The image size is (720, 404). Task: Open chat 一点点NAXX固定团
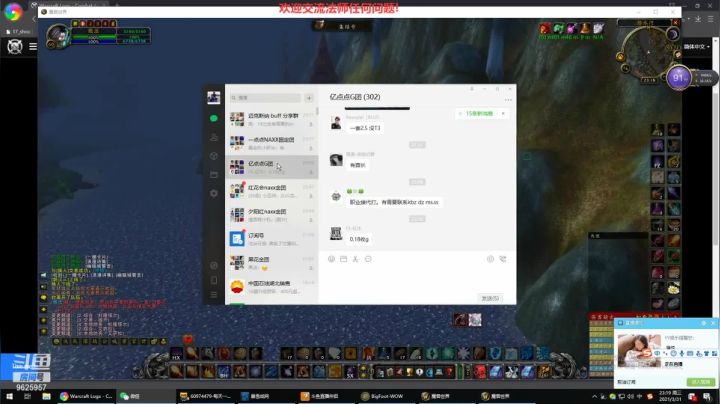coord(271,143)
